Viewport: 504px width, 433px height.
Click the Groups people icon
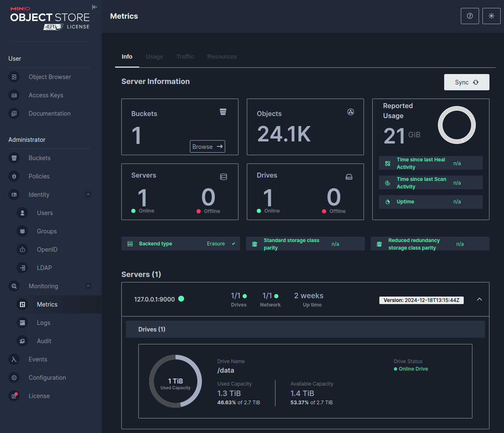(x=22, y=231)
